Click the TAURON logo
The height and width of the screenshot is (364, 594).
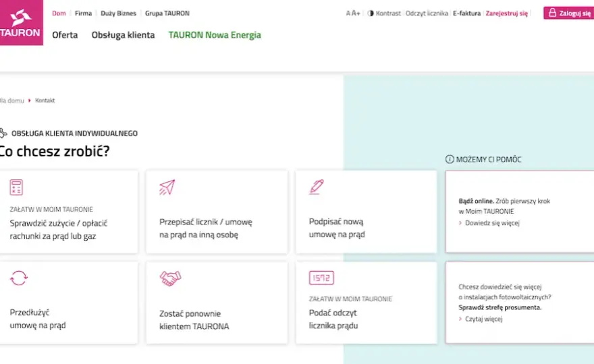(x=21, y=23)
